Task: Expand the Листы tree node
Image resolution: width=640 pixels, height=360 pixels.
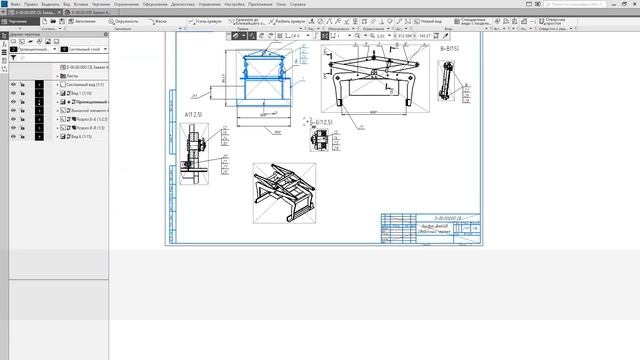Action: (x=58, y=76)
